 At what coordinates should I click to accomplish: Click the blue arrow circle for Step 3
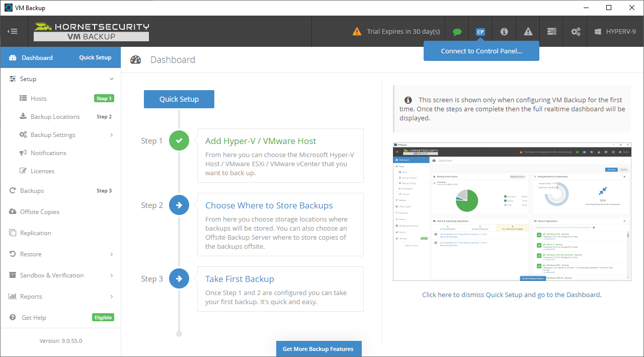tap(179, 278)
